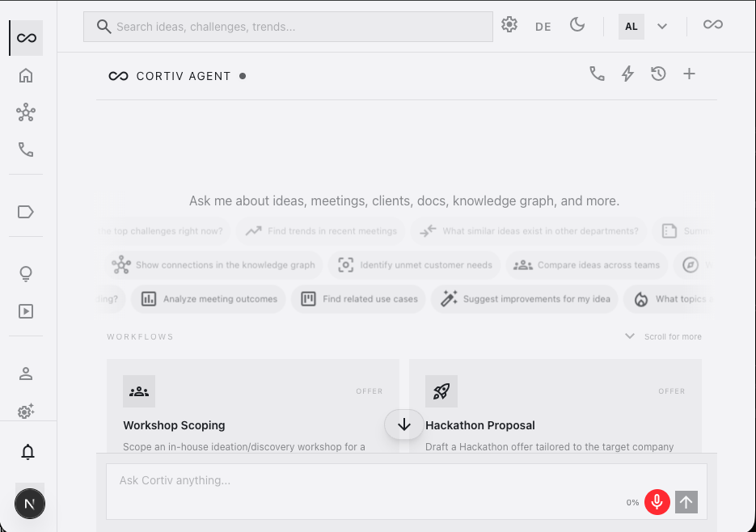Start voice input with red microphone
The image size is (756, 532).
(657, 502)
